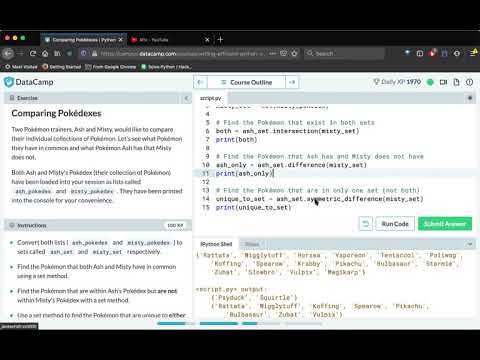Click the 'Psyduck', 'Squirtle' output line
This screenshot has height=360, width=480.
[254, 298]
